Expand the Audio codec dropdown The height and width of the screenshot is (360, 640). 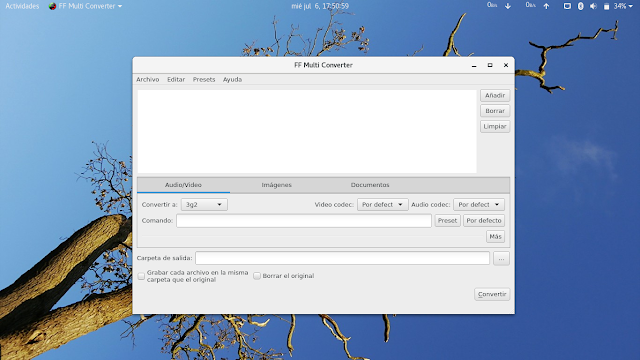(x=479, y=204)
